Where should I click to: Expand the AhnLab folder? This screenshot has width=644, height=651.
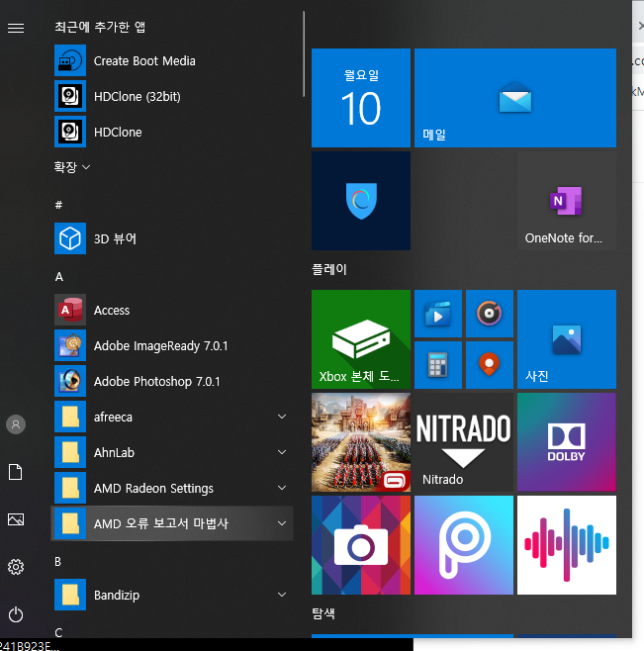(282, 452)
